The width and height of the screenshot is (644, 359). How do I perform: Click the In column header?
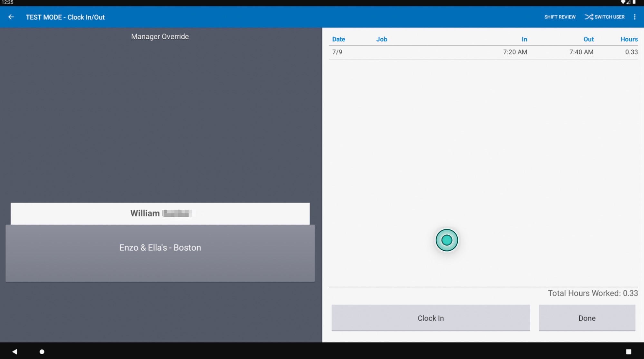coord(524,39)
